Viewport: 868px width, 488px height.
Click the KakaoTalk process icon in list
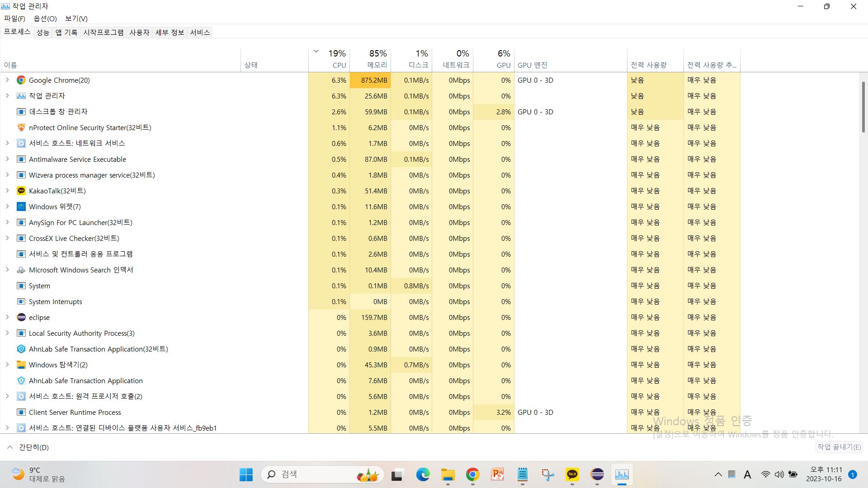[21, 191]
